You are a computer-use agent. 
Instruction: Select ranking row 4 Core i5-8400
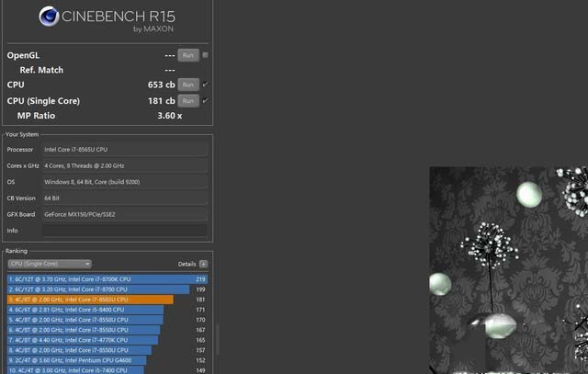[x=107, y=310]
